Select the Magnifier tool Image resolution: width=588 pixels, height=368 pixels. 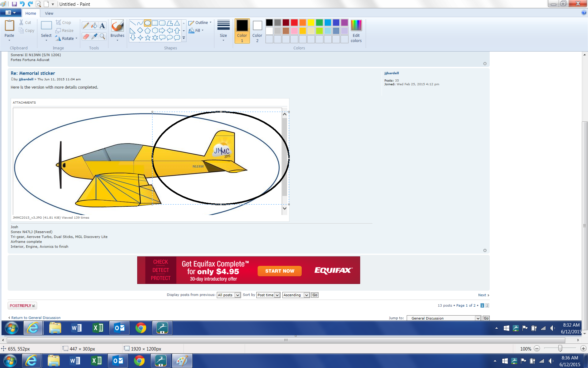[x=103, y=36]
